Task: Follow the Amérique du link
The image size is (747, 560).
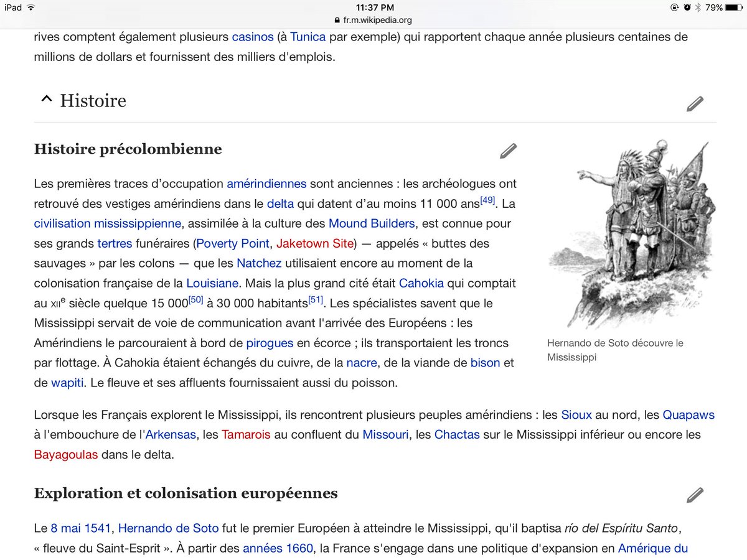Action: pyautogui.click(x=653, y=549)
